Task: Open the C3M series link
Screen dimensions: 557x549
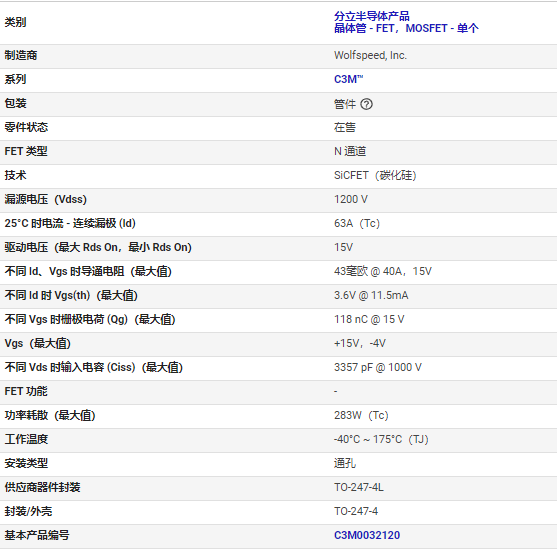Action: click(348, 79)
